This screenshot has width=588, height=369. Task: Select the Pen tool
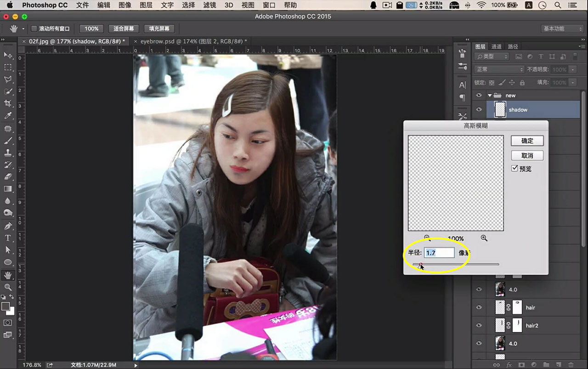click(x=8, y=226)
